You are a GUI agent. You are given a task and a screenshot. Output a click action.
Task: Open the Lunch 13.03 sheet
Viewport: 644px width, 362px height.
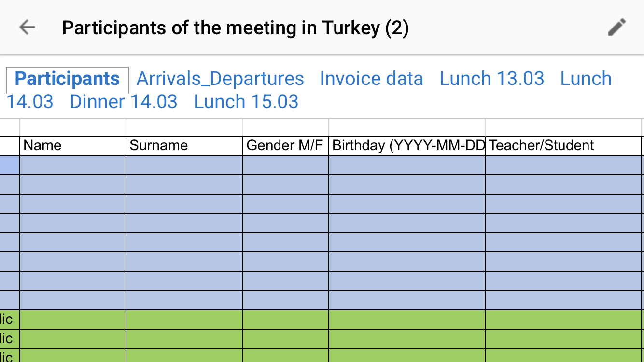[x=491, y=79]
